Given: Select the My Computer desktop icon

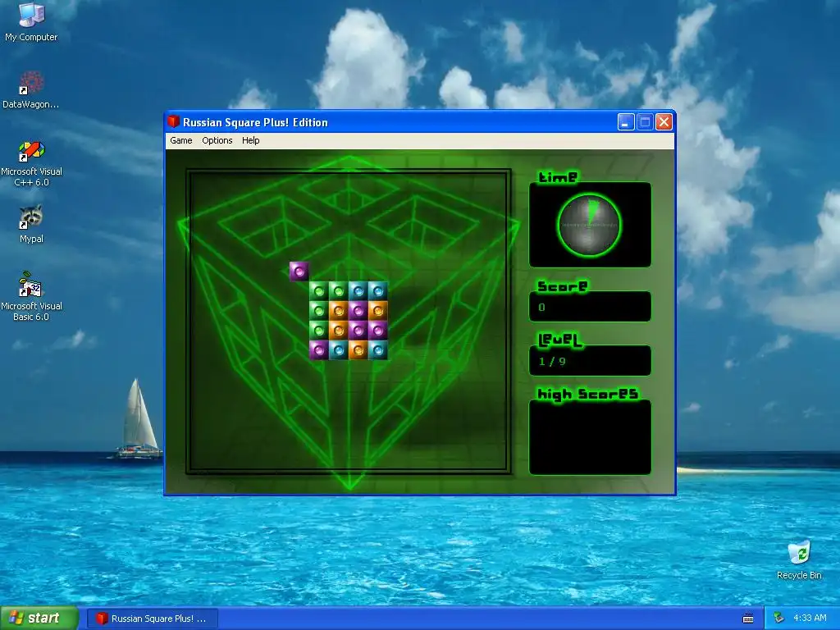Looking at the screenshot, I should coord(31,21).
